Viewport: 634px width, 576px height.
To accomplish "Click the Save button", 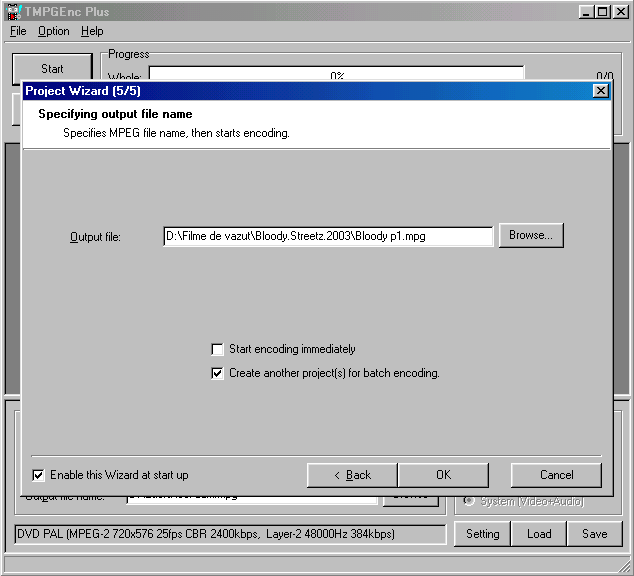I will 594,534.
